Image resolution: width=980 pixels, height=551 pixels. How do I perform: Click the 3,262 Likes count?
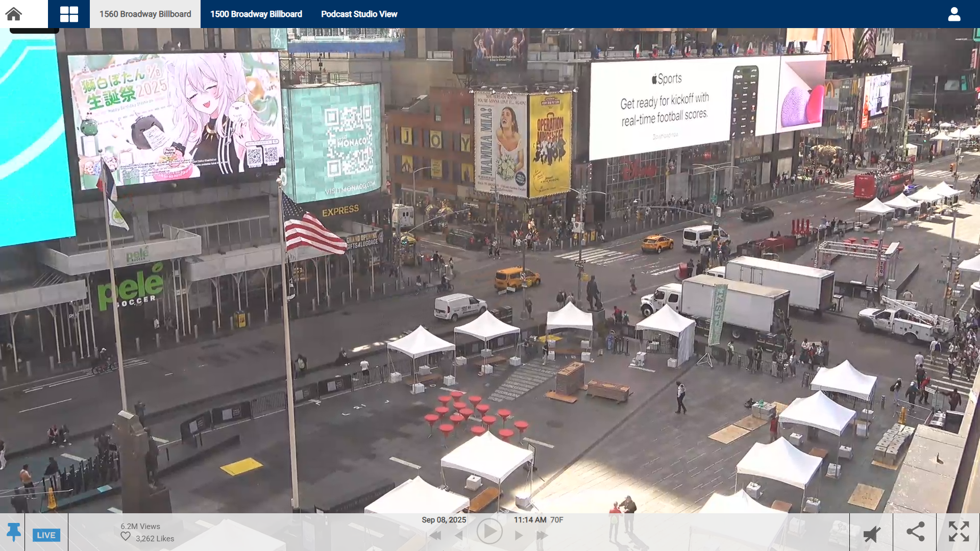pos(155,539)
